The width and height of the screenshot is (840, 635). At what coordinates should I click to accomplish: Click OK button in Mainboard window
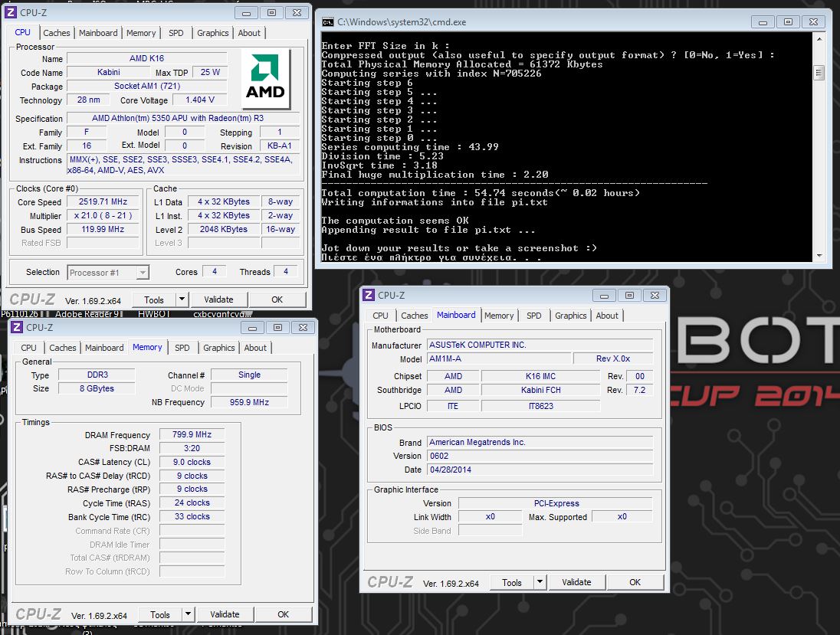(635, 582)
